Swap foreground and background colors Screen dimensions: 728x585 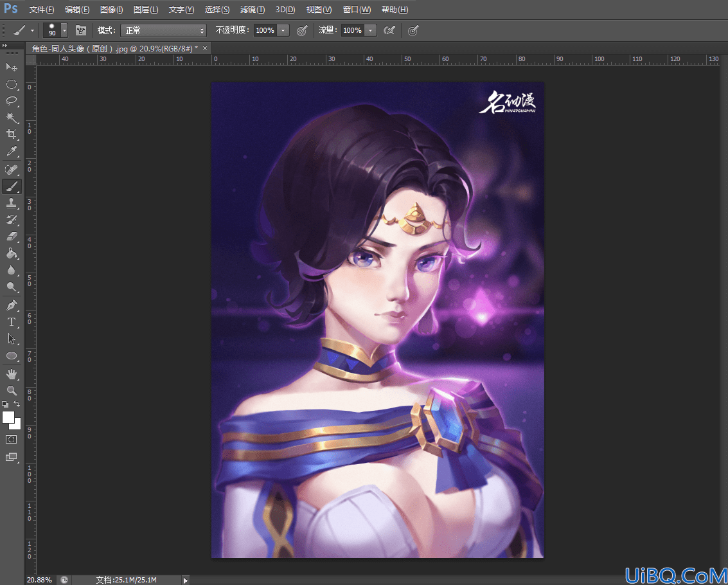[17, 404]
